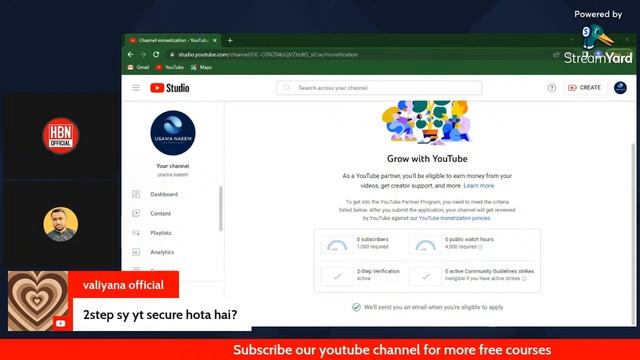
Task: Click the CREATE button
Action: pos(584,88)
